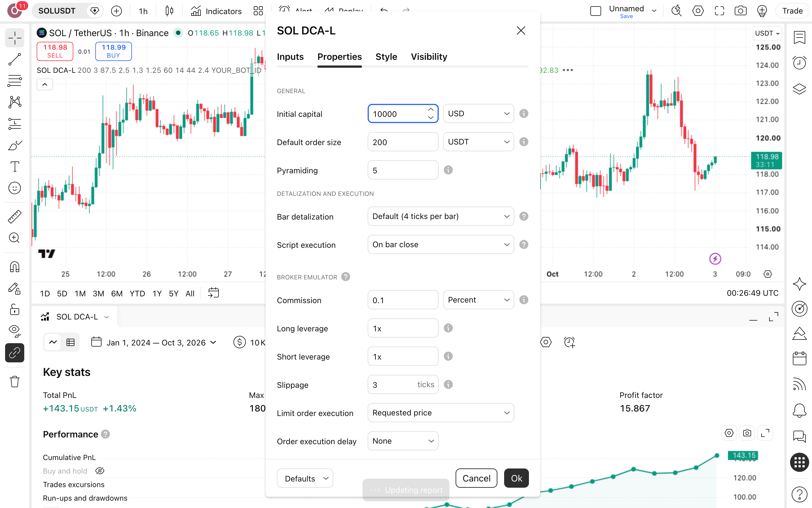Switch to the Style tab
812x508 pixels.
[x=386, y=57]
